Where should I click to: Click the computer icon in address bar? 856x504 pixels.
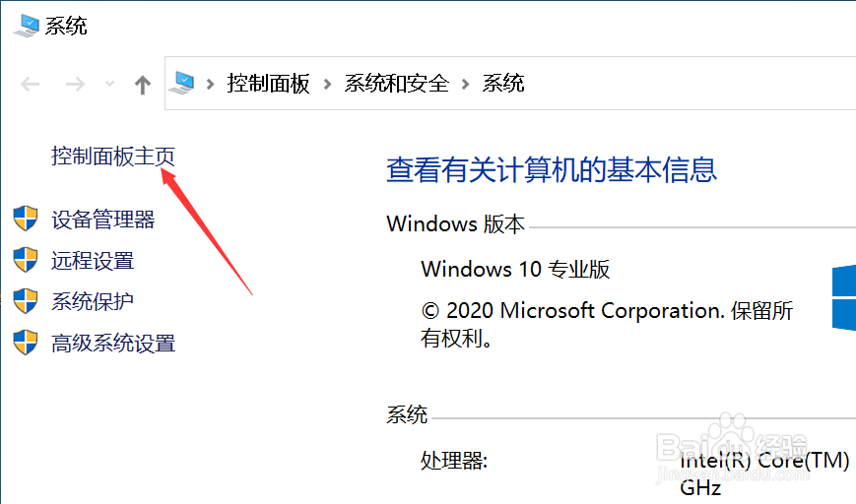(182, 84)
